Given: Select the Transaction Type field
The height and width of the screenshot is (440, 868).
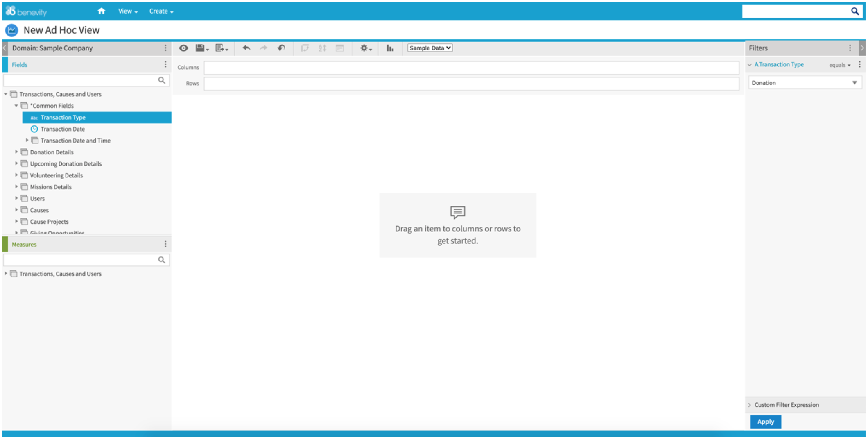Looking at the screenshot, I should [97, 117].
